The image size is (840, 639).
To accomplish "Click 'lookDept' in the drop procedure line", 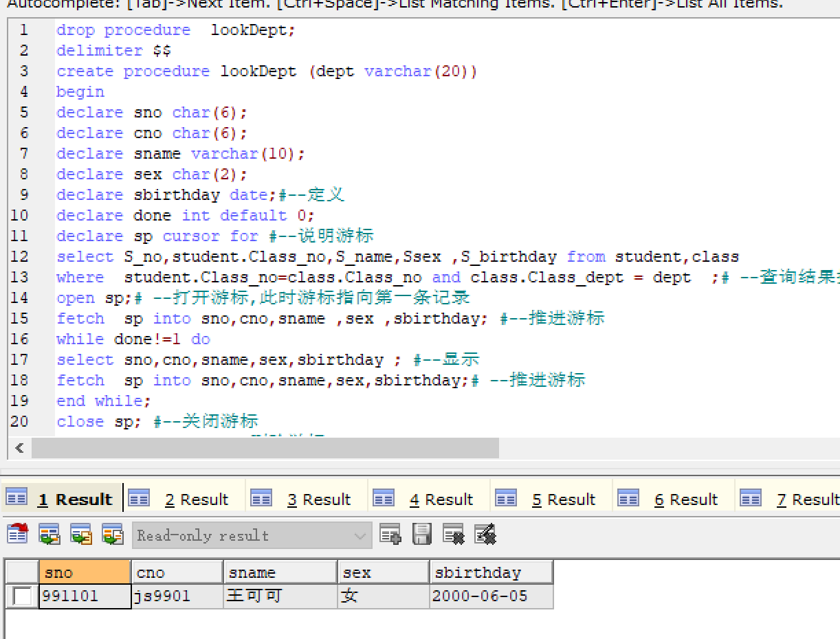I will coord(249,30).
